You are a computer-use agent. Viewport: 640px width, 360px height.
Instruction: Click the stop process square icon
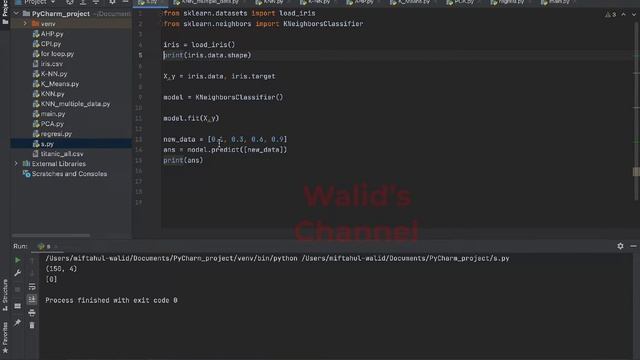[x=18, y=289]
